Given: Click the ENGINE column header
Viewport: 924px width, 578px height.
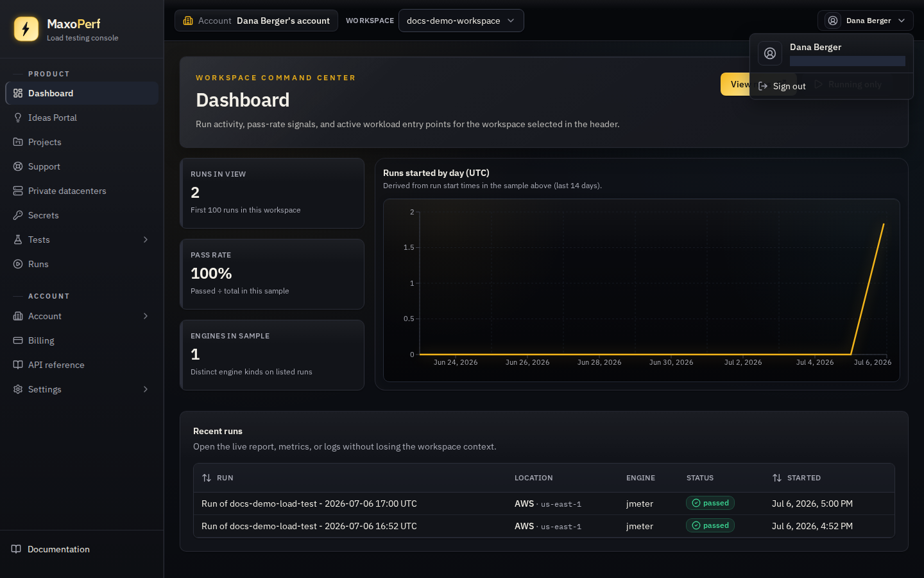Looking at the screenshot, I should (640, 478).
